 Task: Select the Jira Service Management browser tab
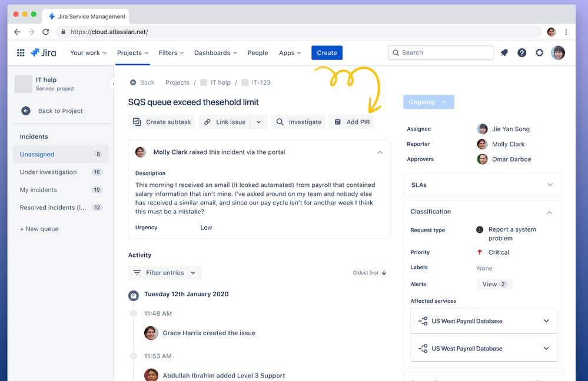tap(86, 16)
